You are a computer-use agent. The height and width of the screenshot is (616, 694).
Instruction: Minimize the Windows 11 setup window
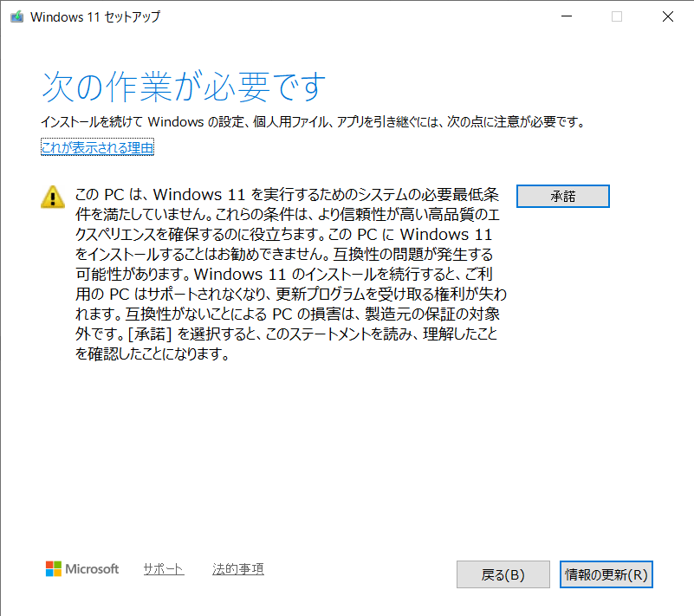[x=566, y=16]
